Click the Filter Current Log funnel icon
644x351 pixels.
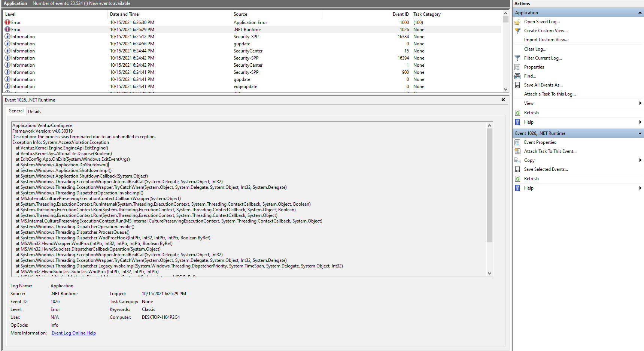tap(517, 58)
